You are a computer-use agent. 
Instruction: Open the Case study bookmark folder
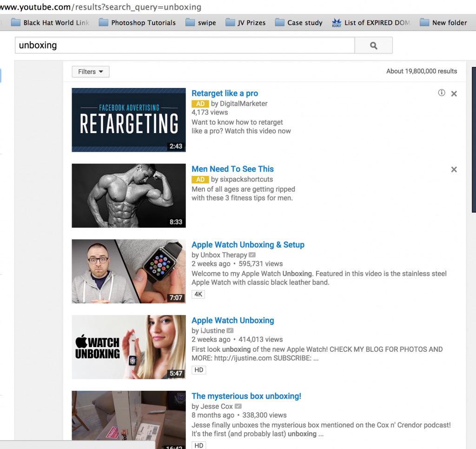299,22
